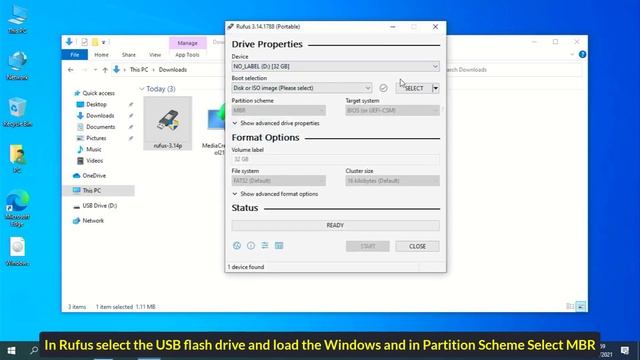The height and width of the screenshot is (360, 640).
Task: Open Rufus settings sliders icon
Action: click(265, 246)
